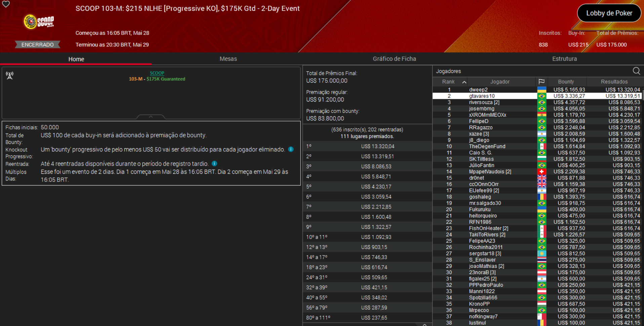Select player RRagazzo

click(x=537, y=128)
